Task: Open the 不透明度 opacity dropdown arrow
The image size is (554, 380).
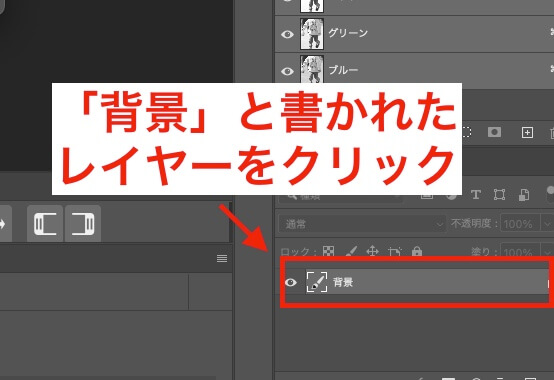Action: click(x=547, y=224)
